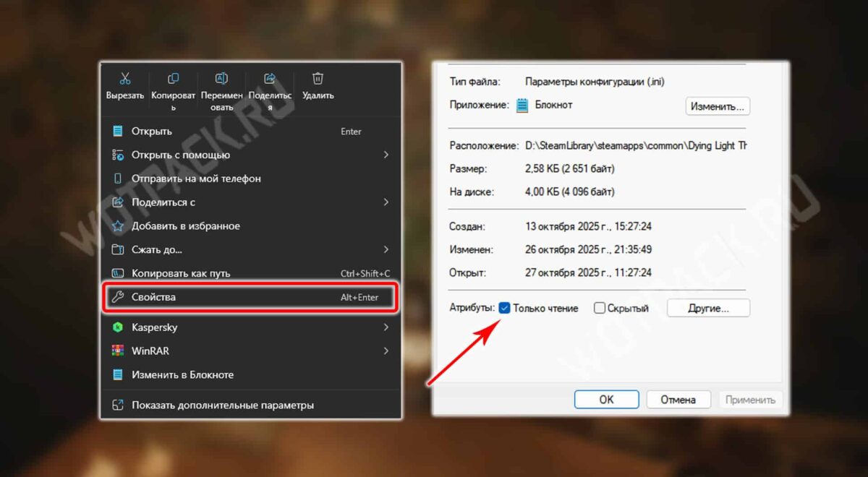Choose Копировать как путь menu entry
This screenshot has width=868, height=477.
(x=181, y=273)
